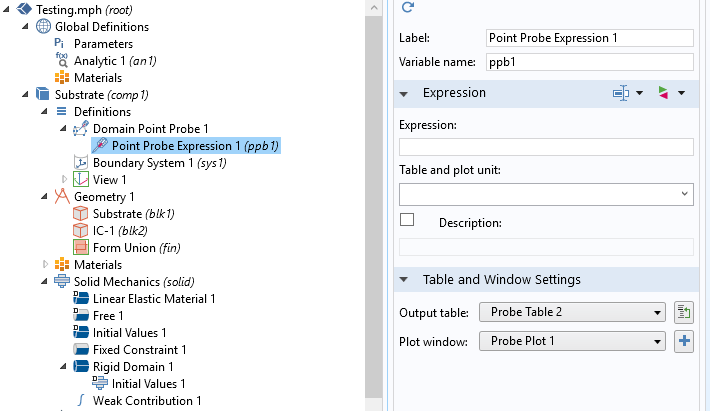Viewport: 710px width, 411px height.
Task: Click the Boundary System 1 icon
Action: pos(82,162)
